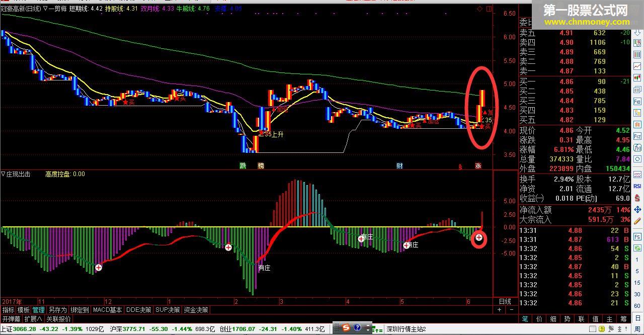Open the wave indicator chart icon
The width and height of the screenshot is (644, 335).
point(637,174)
